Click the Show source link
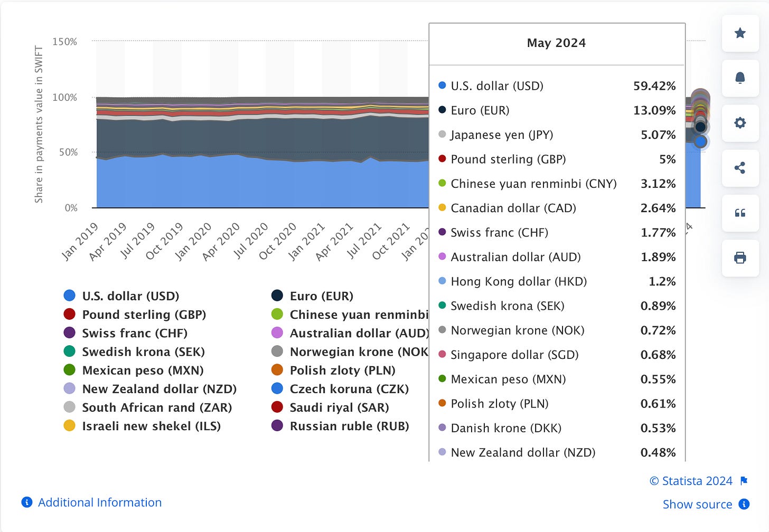Screen dimensions: 769x532 point(697,504)
